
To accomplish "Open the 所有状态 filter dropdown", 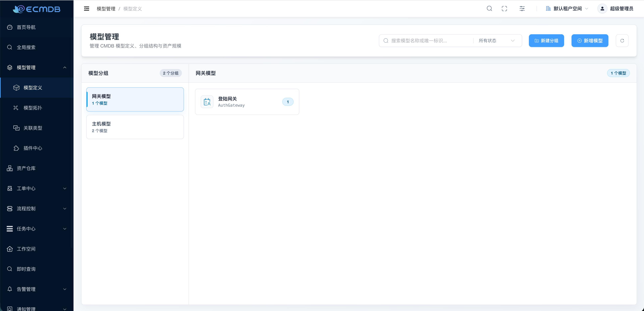I will pos(497,40).
